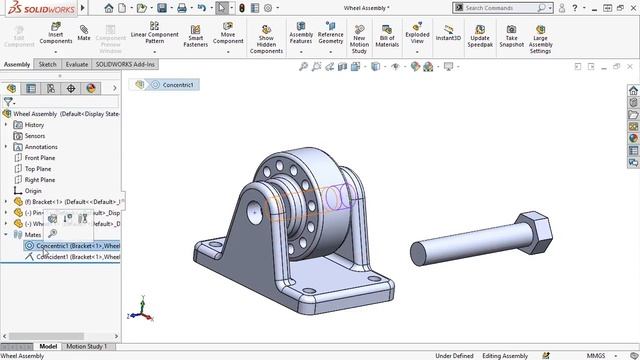Start a New Motion Study
The image size is (640, 360).
[x=359, y=39]
